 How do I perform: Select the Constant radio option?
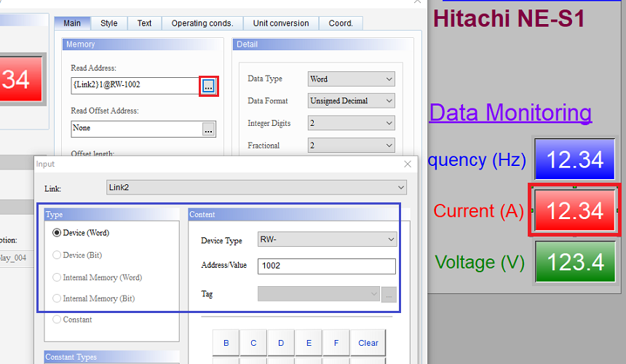[x=72, y=320]
